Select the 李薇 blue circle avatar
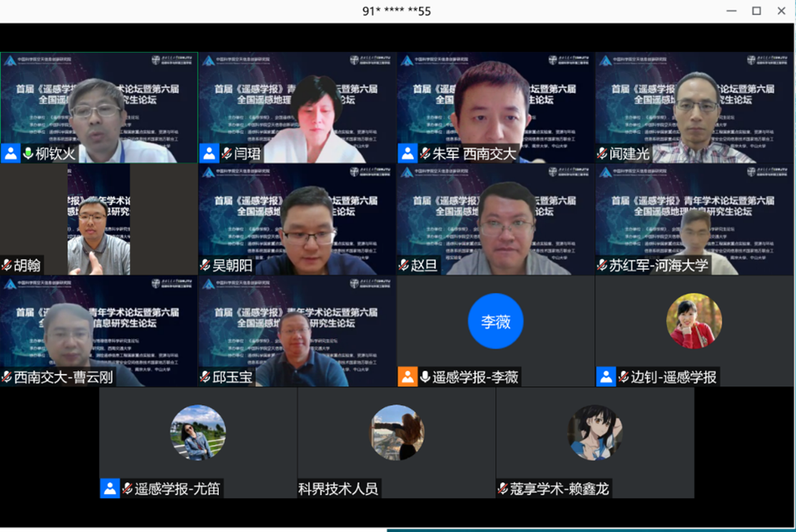The height and width of the screenshot is (532, 796). pyautogui.click(x=495, y=321)
